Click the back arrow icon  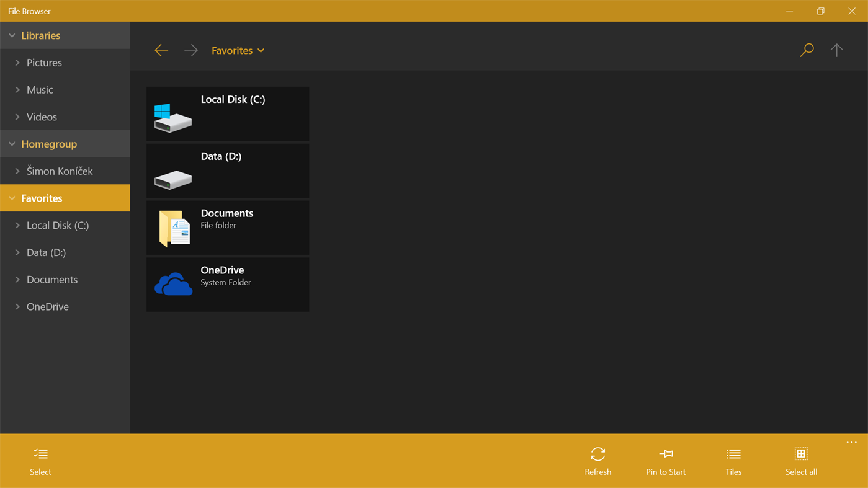tap(161, 50)
